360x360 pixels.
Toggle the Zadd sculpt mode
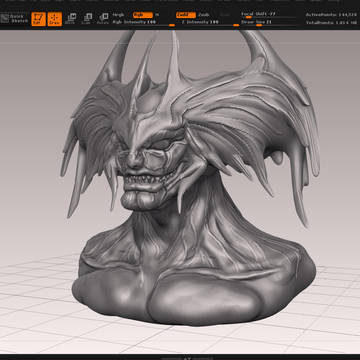[x=186, y=15]
